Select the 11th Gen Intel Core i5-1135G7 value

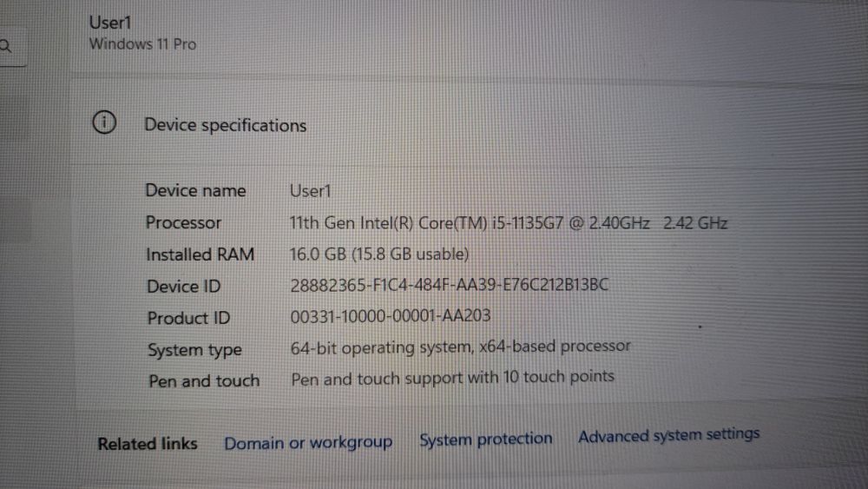point(509,222)
